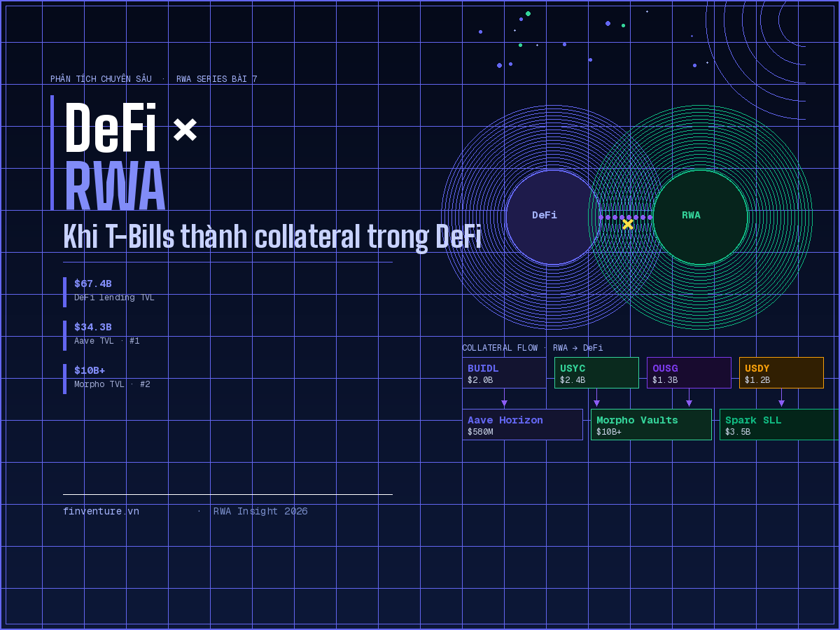The image size is (840, 630).
Task: Select the USDY $1.2B node
Action: [781, 372]
